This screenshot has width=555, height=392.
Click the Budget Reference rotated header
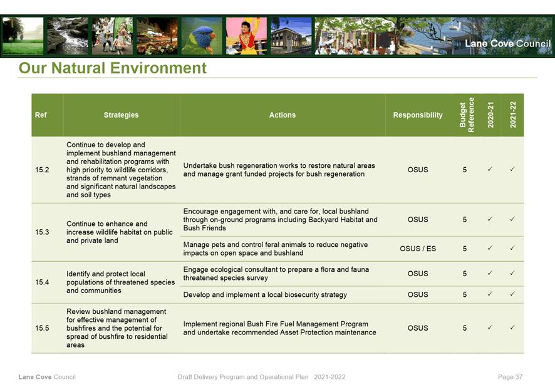pos(467,115)
